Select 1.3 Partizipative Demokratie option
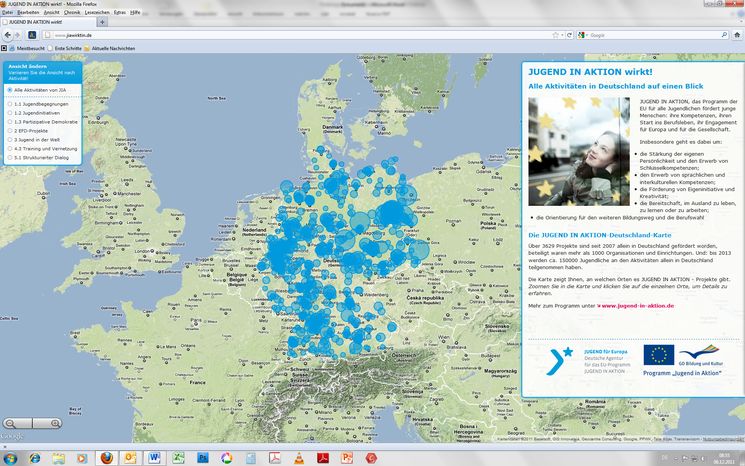 [10, 122]
